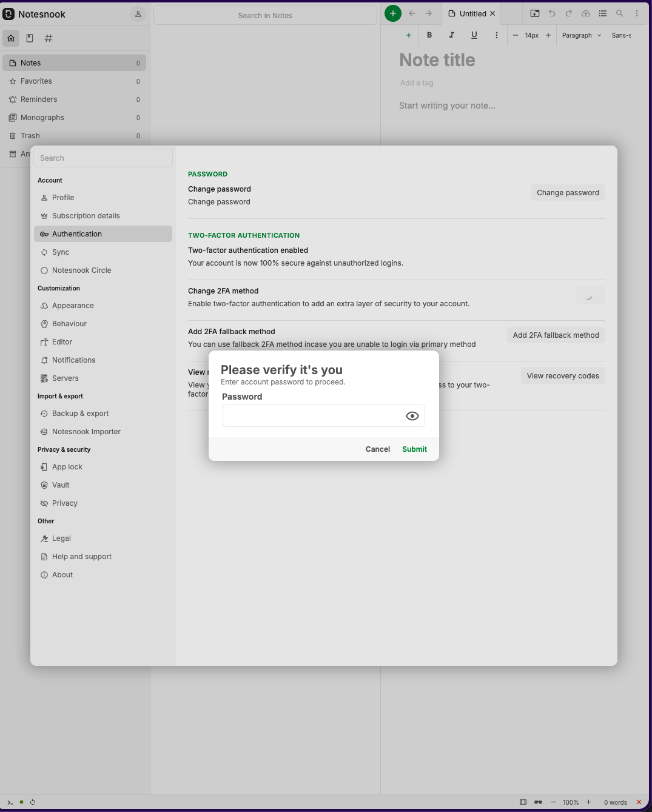Open About section
This screenshot has height=812, width=652.
(103, 575)
